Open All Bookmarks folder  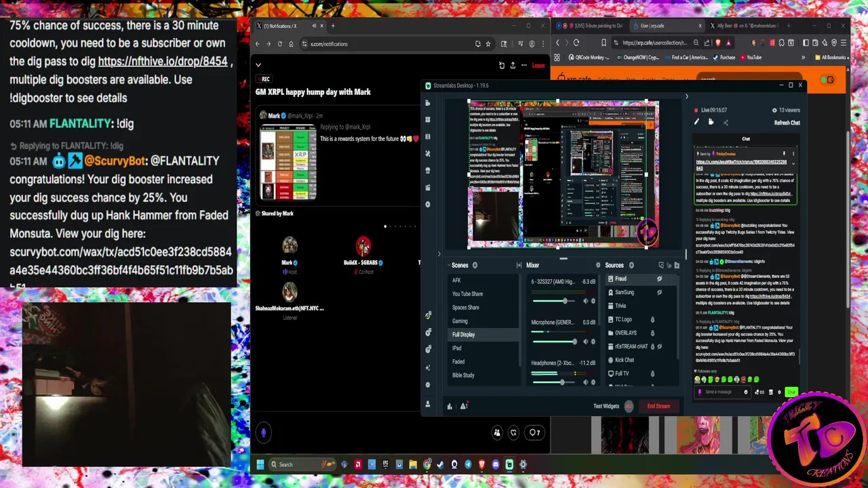pos(831,58)
